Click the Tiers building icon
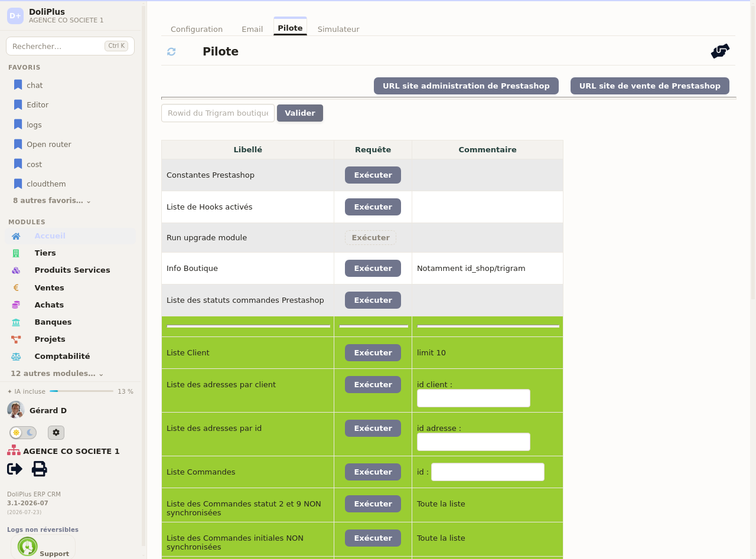 coord(16,253)
